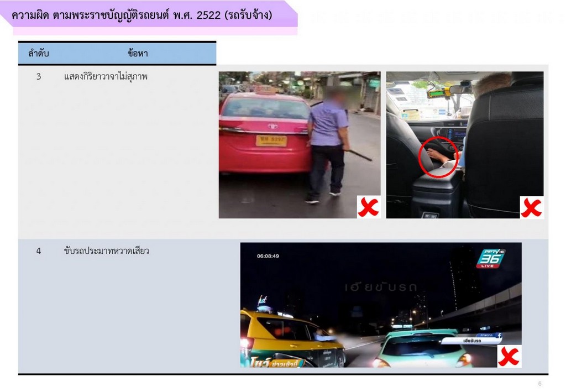
Task: Click the 06:08:49 timestamp in the video
Action: click(268, 256)
